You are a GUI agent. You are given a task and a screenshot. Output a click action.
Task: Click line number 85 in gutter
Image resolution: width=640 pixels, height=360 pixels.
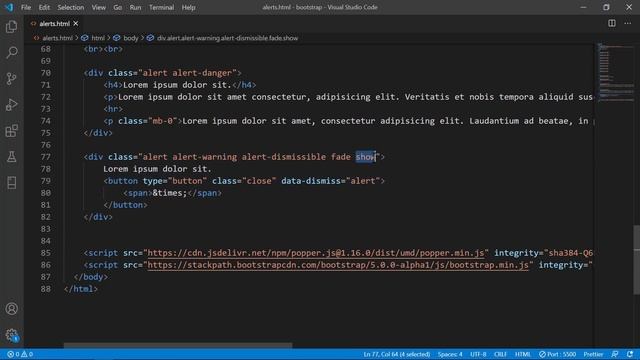46,253
